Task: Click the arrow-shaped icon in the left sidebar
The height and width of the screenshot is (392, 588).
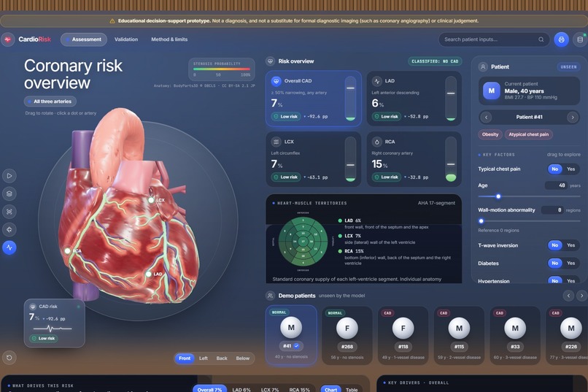Action: tap(9, 229)
